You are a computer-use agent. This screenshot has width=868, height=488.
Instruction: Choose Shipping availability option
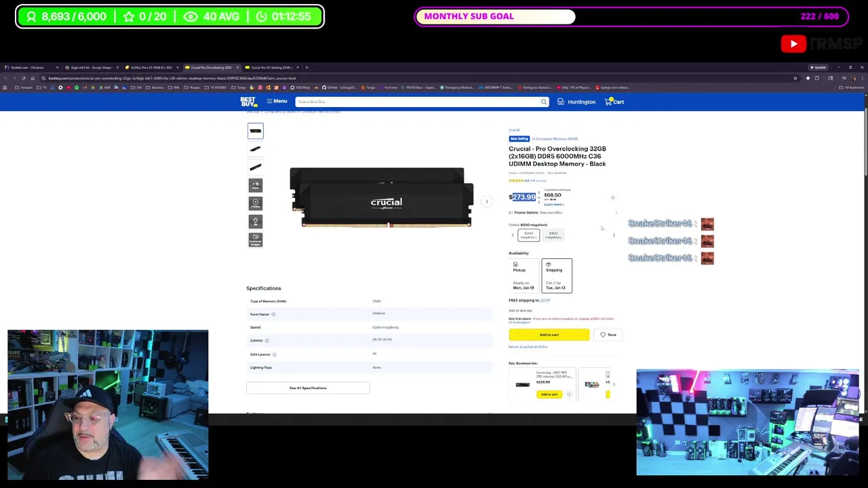(x=557, y=276)
